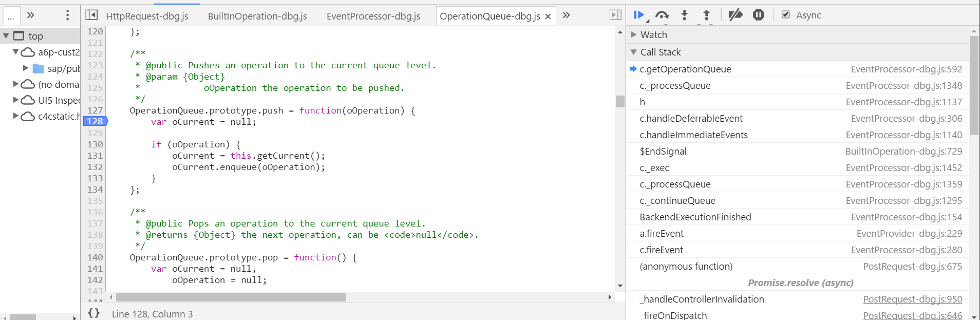Show more file tabs chevron
This screenshot has width=980, height=320.
pyautogui.click(x=566, y=15)
